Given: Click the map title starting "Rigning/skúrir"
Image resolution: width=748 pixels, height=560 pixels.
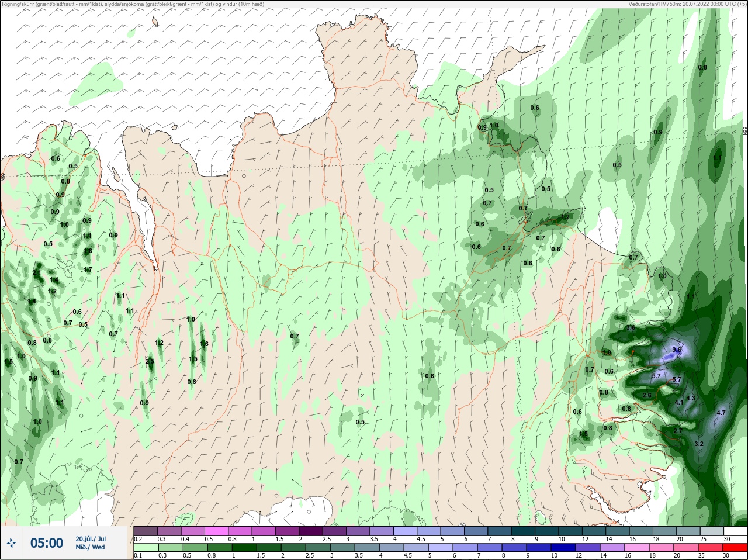Looking at the screenshot, I should [x=133, y=4].
